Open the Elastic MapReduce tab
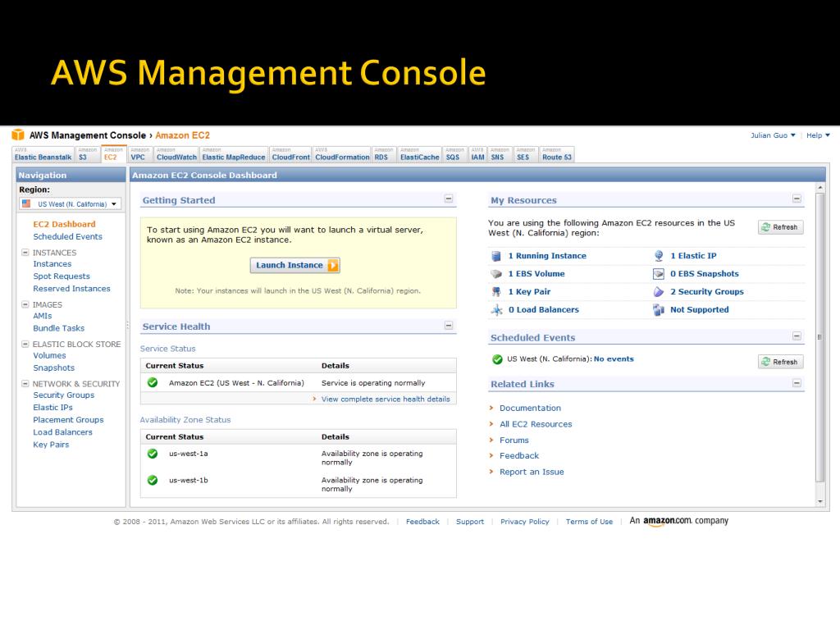Image resolution: width=840 pixels, height=630 pixels. (x=234, y=155)
